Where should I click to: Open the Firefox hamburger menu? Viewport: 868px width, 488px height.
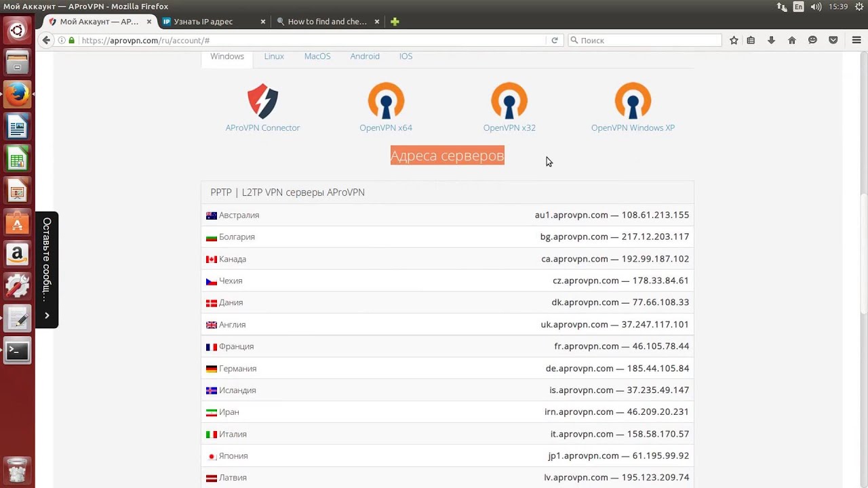coord(856,40)
